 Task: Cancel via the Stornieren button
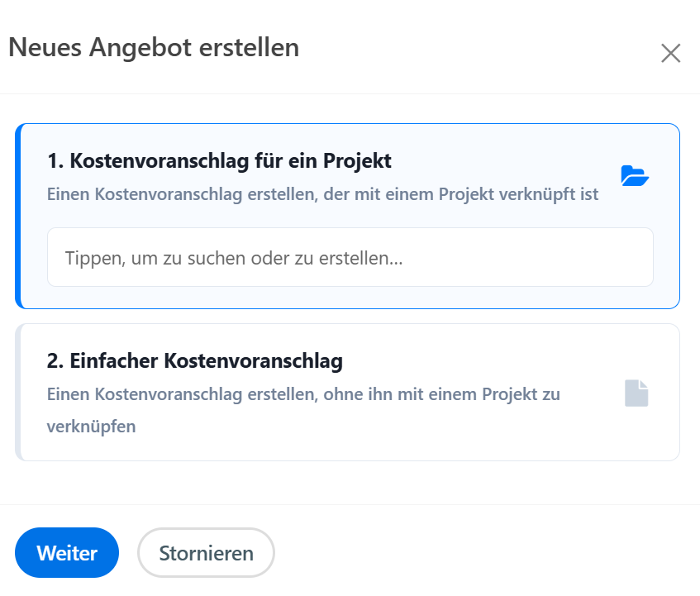pyautogui.click(x=206, y=553)
